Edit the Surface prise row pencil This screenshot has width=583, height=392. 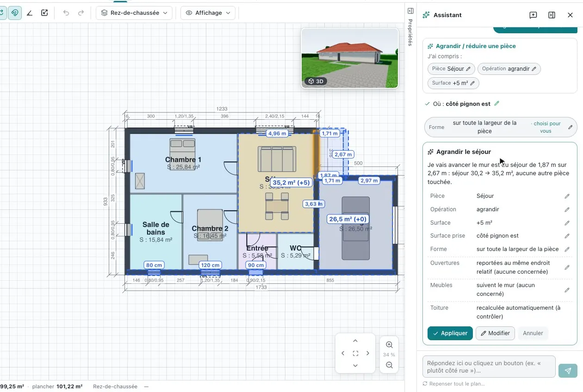(x=567, y=236)
